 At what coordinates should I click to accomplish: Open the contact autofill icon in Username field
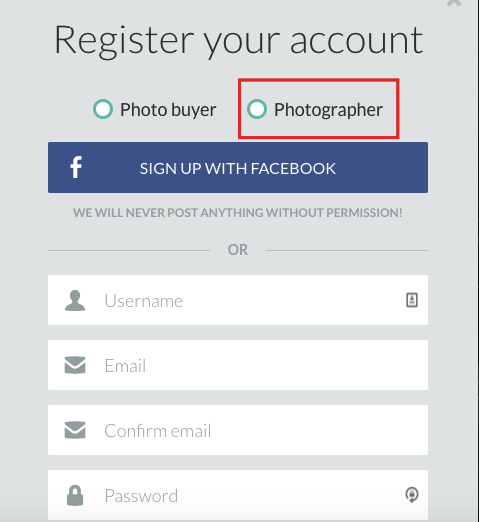412,300
